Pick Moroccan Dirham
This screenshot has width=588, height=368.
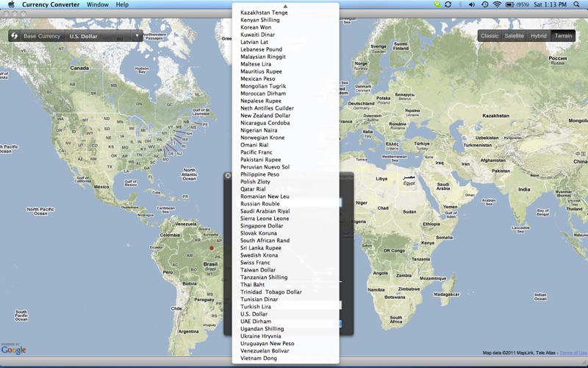point(286,93)
